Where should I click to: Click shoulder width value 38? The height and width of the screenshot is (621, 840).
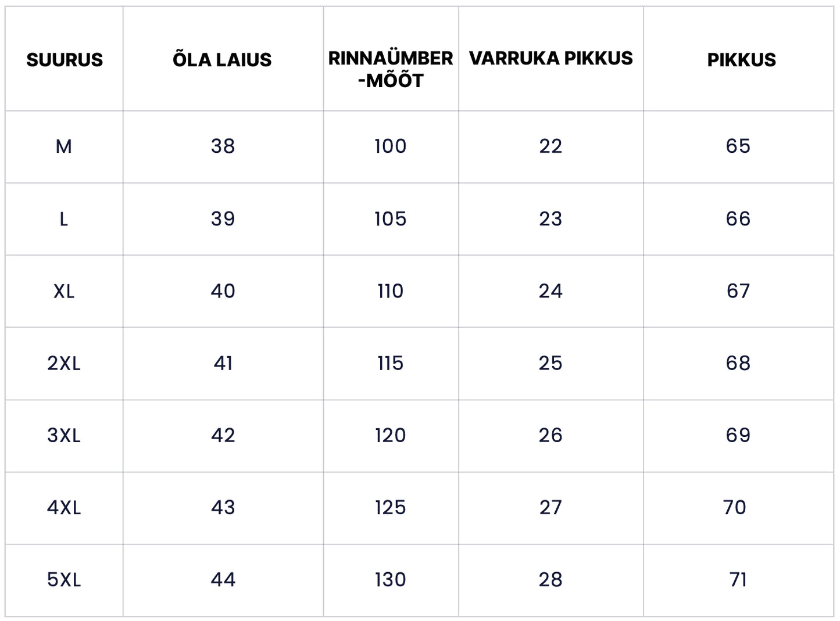click(x=223, y=146)
